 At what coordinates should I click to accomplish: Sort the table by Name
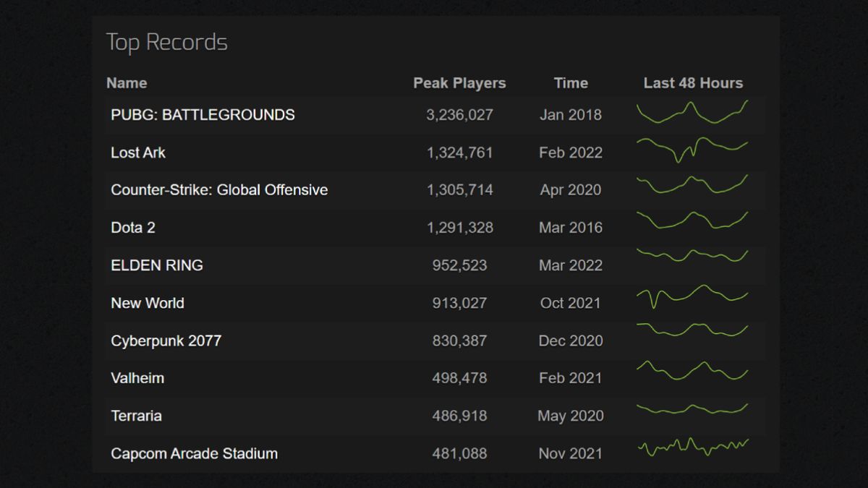pyautogui.click(x=127, y=82)
